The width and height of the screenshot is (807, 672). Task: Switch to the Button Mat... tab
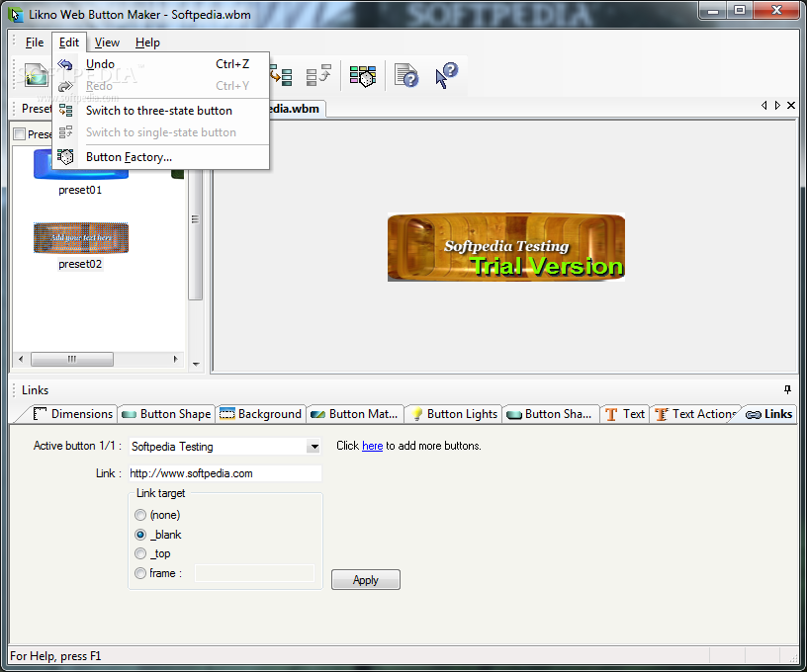(x=355, y=414)
